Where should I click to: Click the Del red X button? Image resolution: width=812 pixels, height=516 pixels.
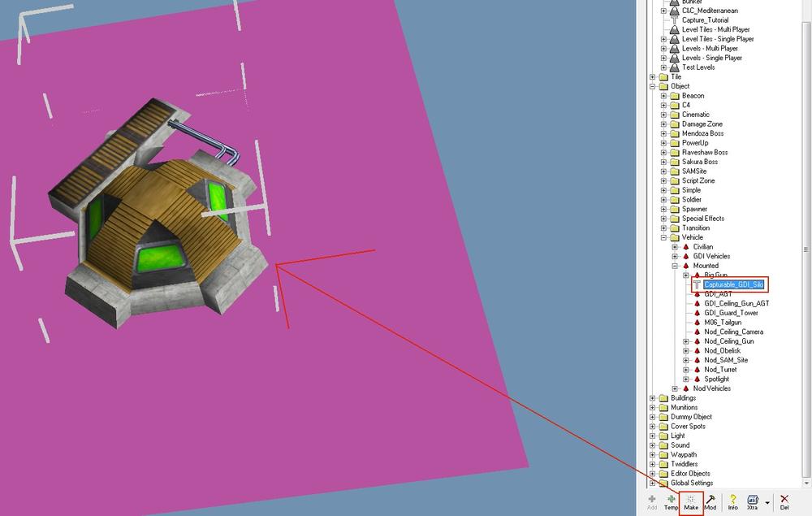click(784, 502)
